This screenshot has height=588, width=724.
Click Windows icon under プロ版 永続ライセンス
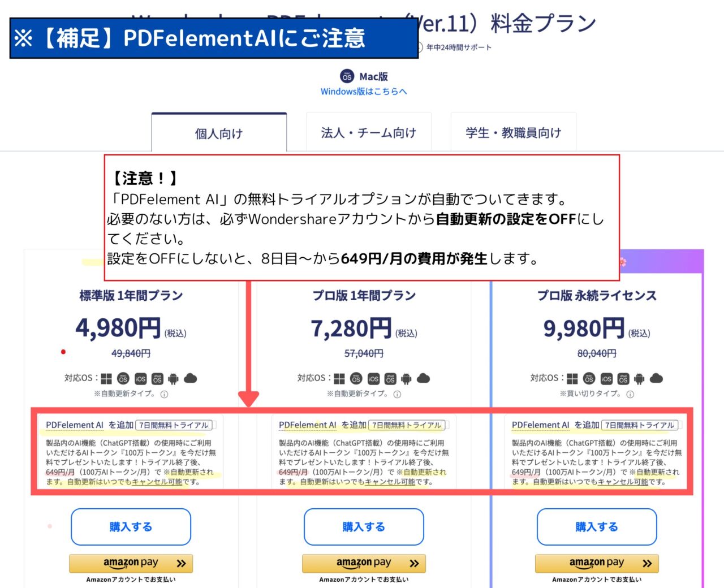[572, 379]
